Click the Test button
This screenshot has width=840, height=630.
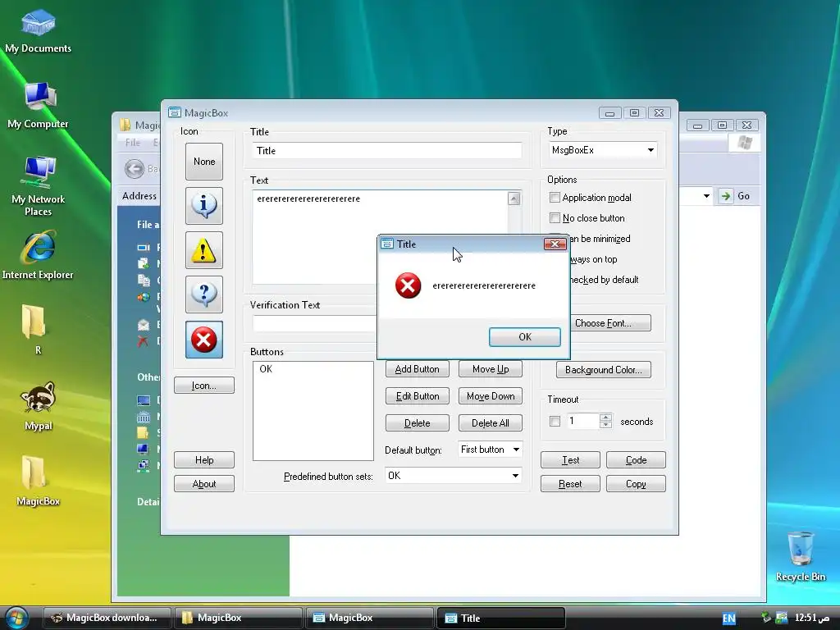pos(571,459)
